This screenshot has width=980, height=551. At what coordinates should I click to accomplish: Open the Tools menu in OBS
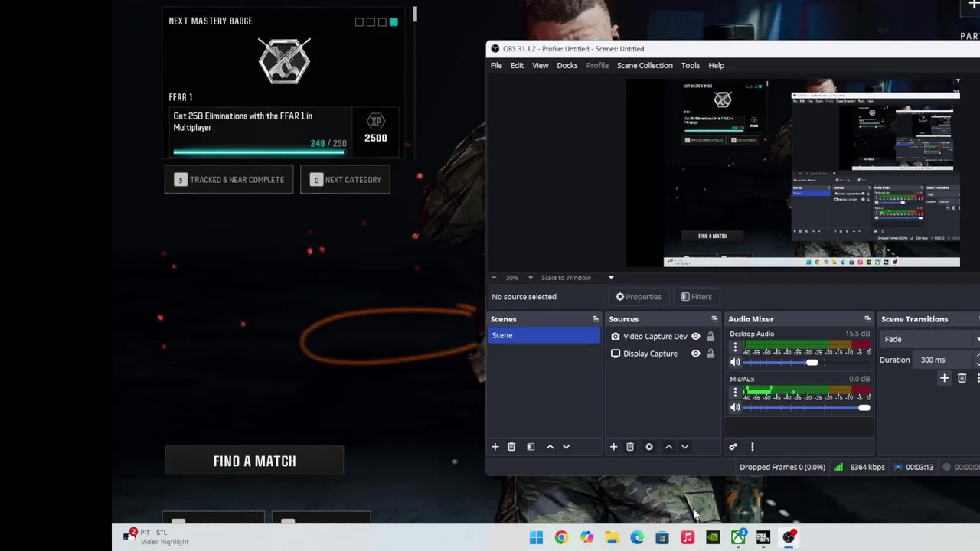[691, 66]
